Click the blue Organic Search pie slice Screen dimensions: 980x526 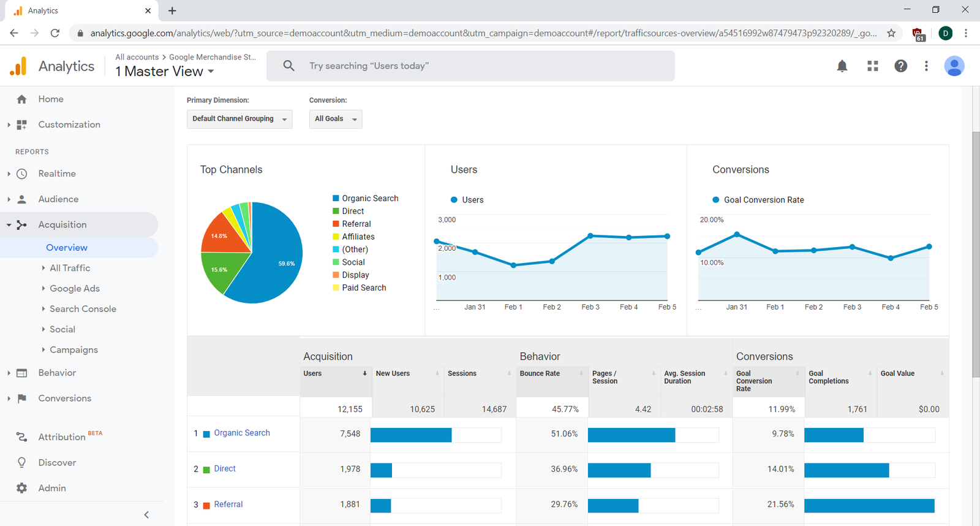(x=276, y=257)
